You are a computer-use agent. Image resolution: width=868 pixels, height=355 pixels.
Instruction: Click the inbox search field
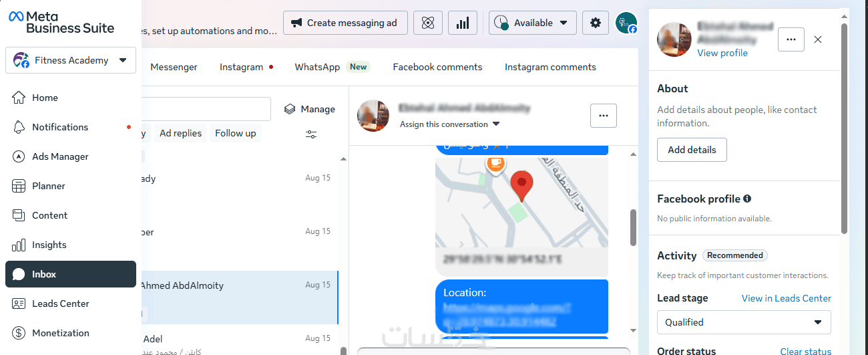(206, 109)
